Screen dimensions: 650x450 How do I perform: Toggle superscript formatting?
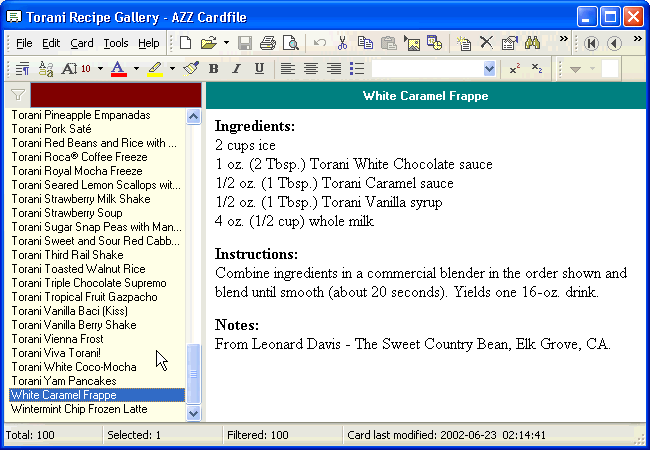(x=514, y=68)
